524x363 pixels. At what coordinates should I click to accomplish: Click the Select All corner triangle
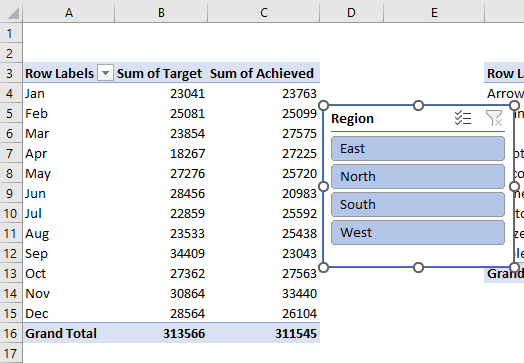(12, 13)
